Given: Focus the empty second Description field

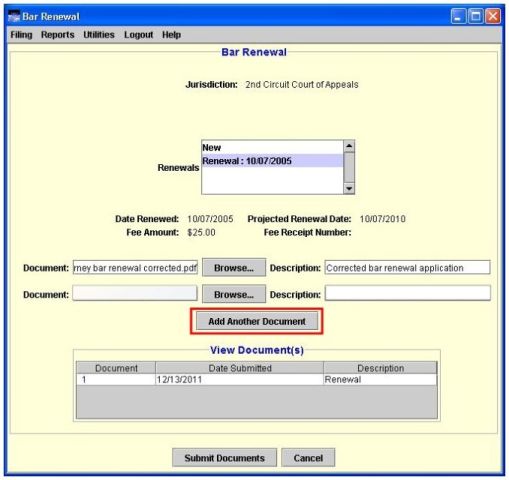Looking at the screenshot, I should 408,293.
